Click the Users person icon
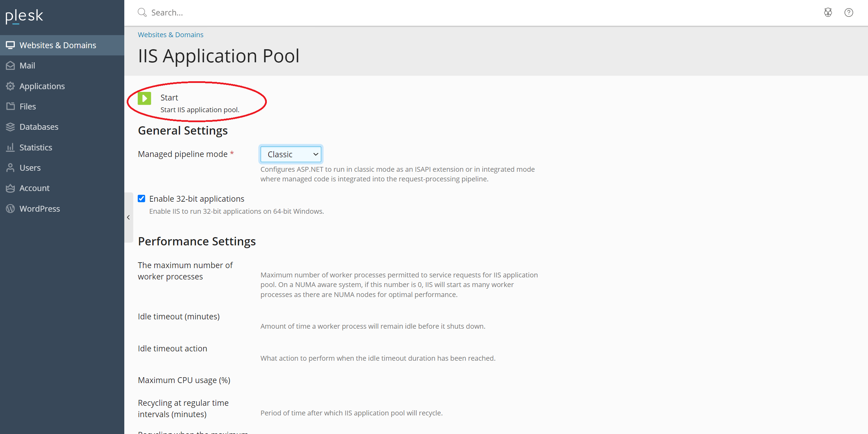 tap(10, 168)
